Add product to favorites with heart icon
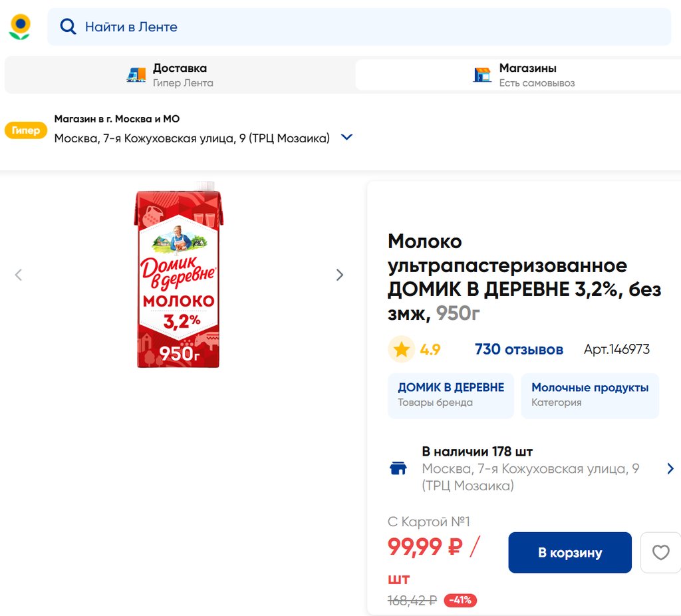The width and height of the screenshot is (681, 616). tap(660, 553)
